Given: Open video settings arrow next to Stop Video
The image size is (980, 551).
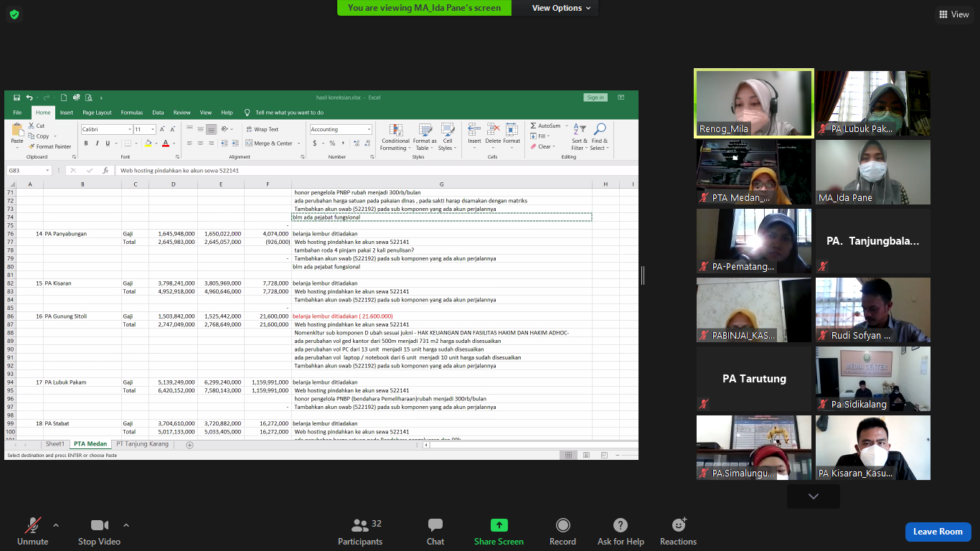Looking at the screenshot, I should (x=126, y=525).
